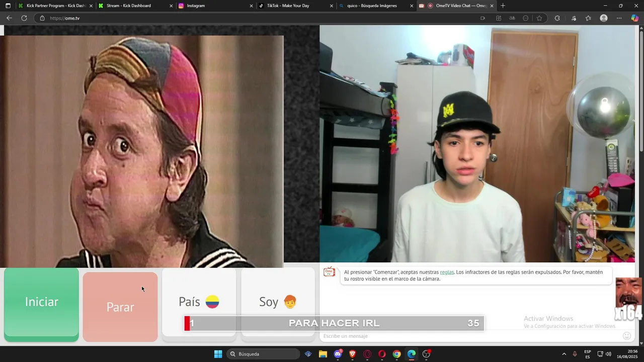Open Opera browser from the taskbar
The height and width of the screenshot is (362, 644).
(x=382, y=354)
